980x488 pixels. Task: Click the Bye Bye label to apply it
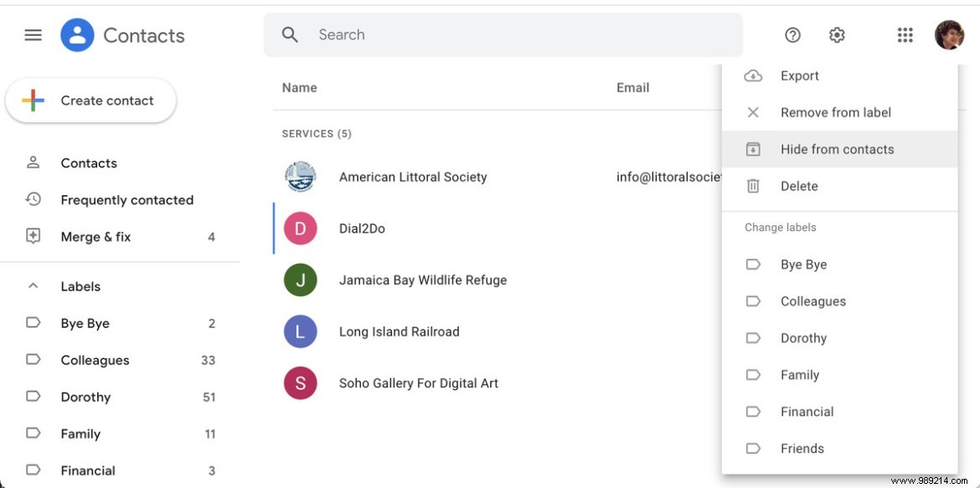tap(802, 264)
